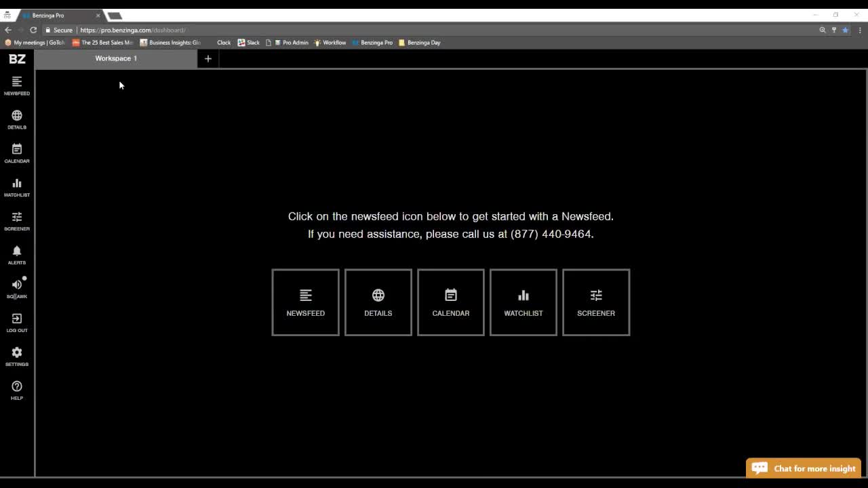Viewport: 868px width, 488px height.
Task: Click the address bar URL
Action: (x=133, y=30)
